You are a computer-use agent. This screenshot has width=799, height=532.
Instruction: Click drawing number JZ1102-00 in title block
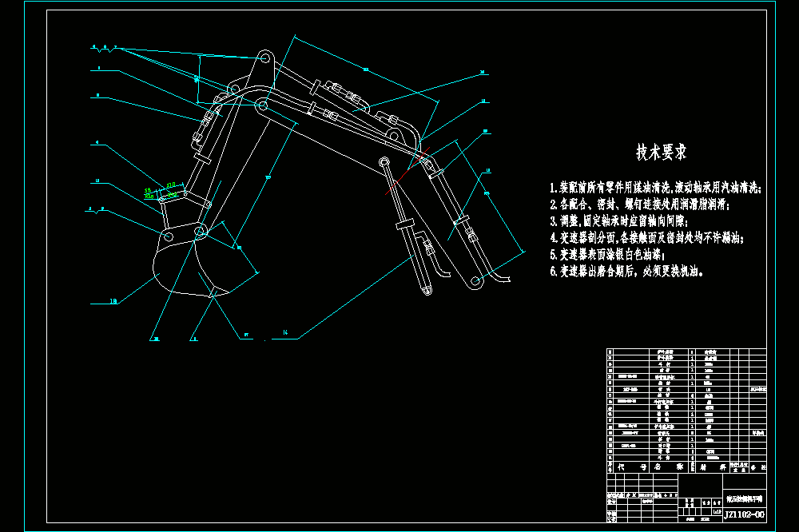(745, 514)
